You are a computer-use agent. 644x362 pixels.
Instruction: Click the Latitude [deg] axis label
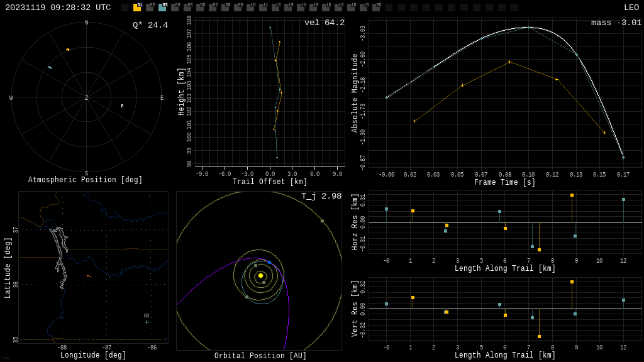coord(8,268)
